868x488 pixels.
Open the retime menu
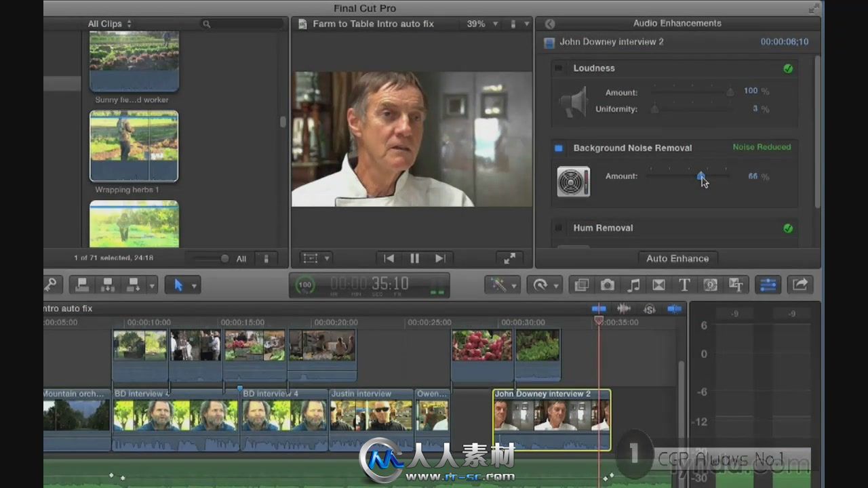[544, 285]
